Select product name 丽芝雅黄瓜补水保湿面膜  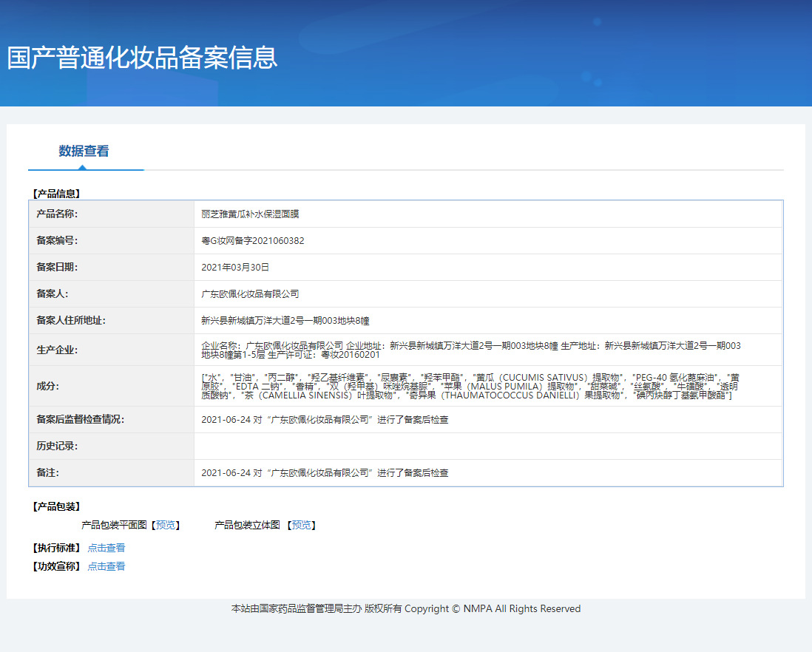click(x=250, y=214)
